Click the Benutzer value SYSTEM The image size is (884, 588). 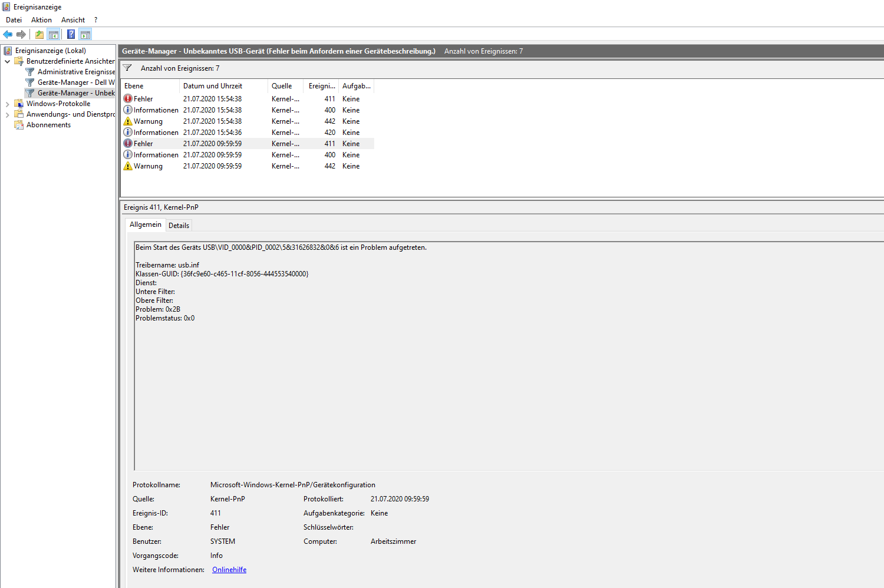[x=223, y=541]
